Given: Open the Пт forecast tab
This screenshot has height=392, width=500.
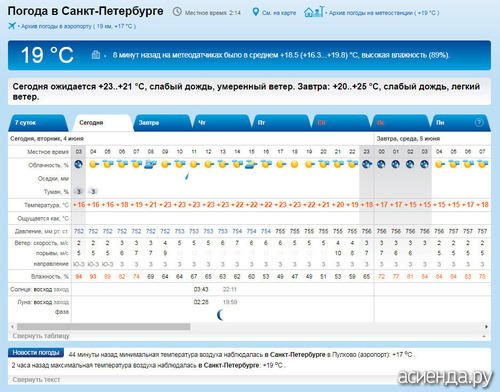Looking at the screenshot, I should pos(281,123).
